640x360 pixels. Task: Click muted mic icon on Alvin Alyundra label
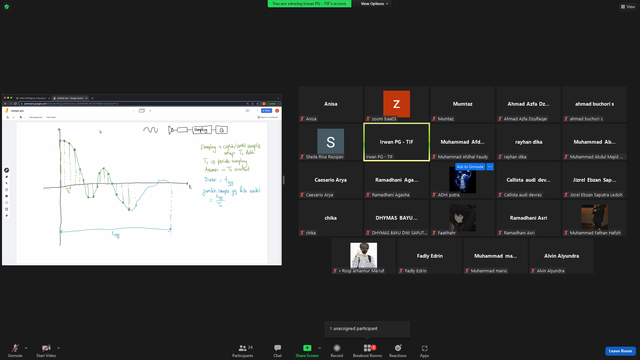click(x=533, y=271)
